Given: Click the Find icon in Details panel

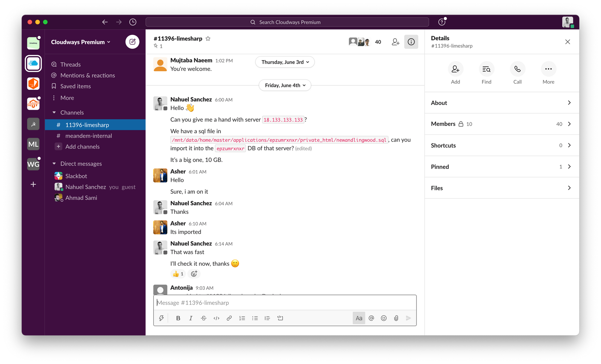Looking at the screenshot, I should 486,69.
